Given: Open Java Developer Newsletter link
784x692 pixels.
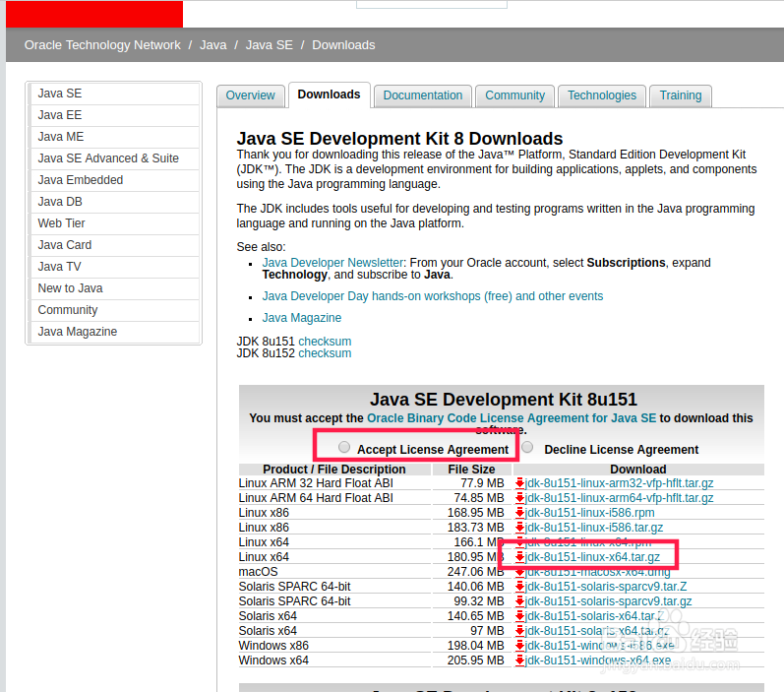Looking at the screenshot, I should pos(332,263).
